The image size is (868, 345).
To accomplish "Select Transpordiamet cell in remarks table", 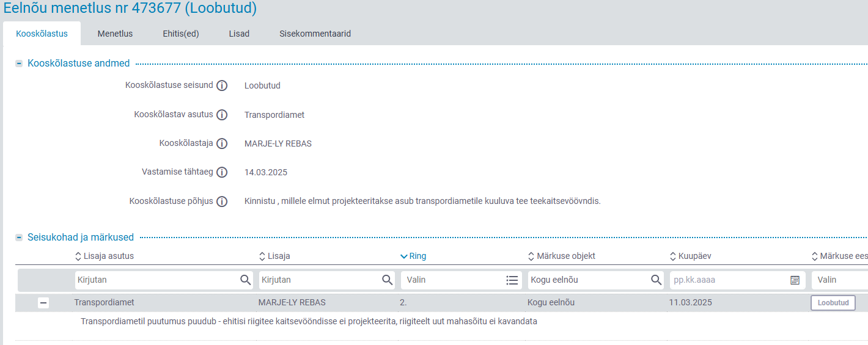I will tap(105, 302).
